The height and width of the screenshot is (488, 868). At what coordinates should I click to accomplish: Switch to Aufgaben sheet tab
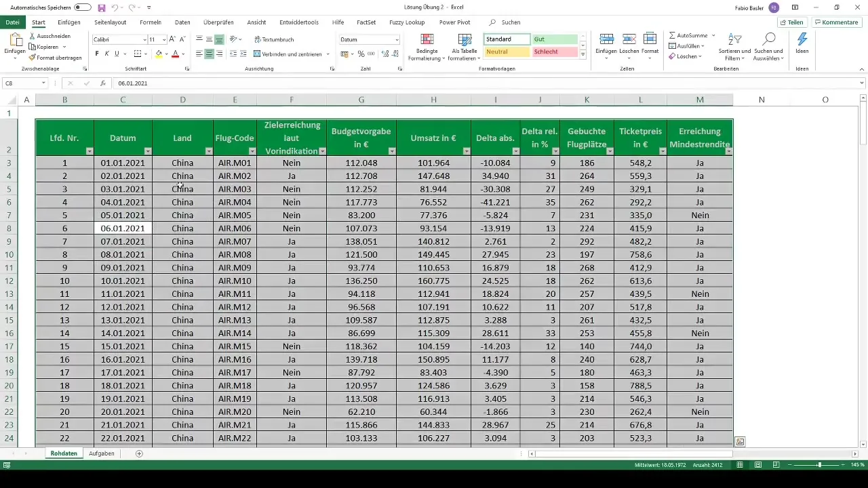point(102,453)
